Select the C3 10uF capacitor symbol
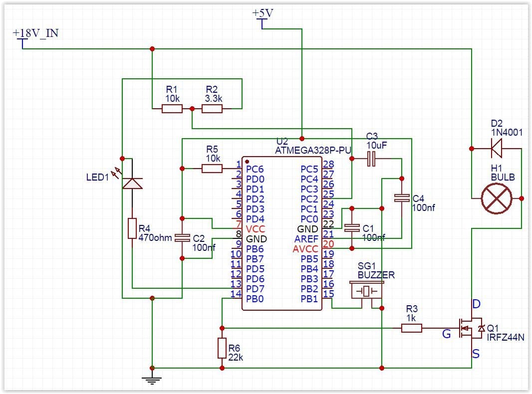The image size is (532, 394). (x=371, y=159)
